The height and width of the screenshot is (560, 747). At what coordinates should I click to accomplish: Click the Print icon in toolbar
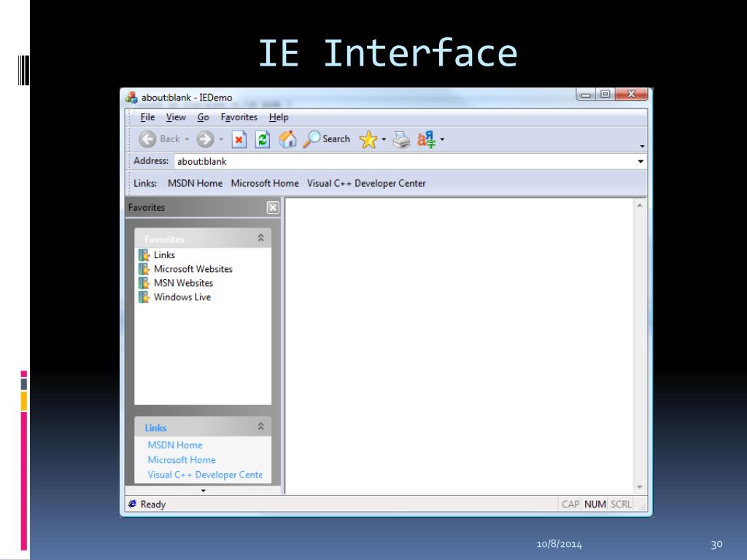pyautogui.click(x=401, y=140)
